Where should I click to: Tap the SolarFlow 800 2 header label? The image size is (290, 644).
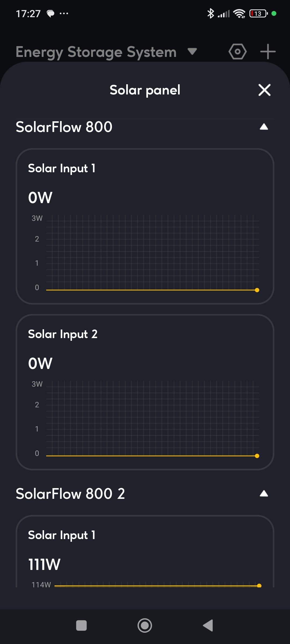pyautogui.click(x=70, y=494)
